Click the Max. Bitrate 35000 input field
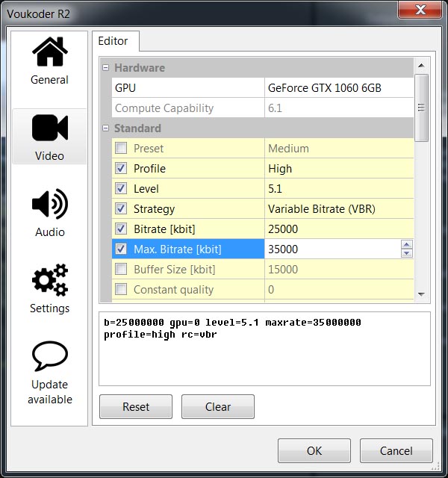Image resolution: width=448 pixels, height=478 pixels. click(333, 249)
